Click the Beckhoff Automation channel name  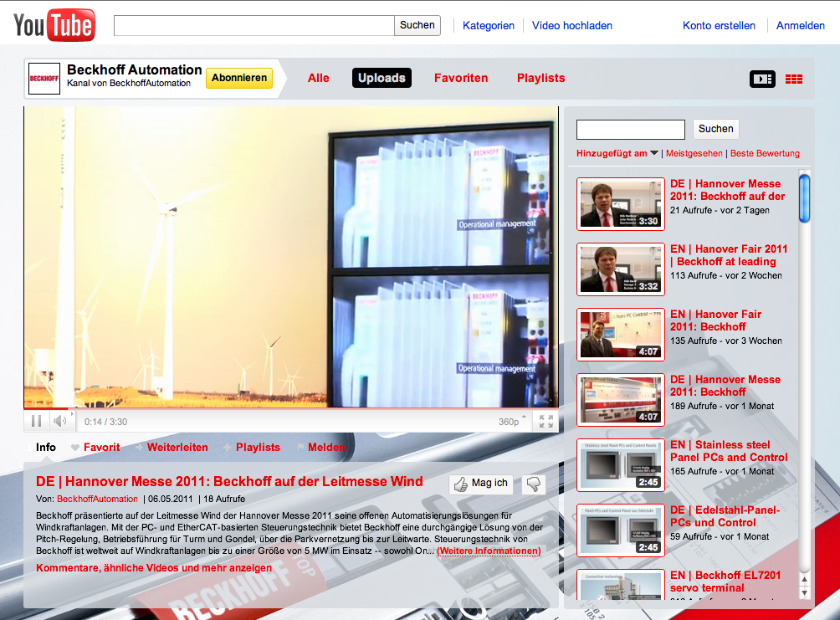click(135, 69)
